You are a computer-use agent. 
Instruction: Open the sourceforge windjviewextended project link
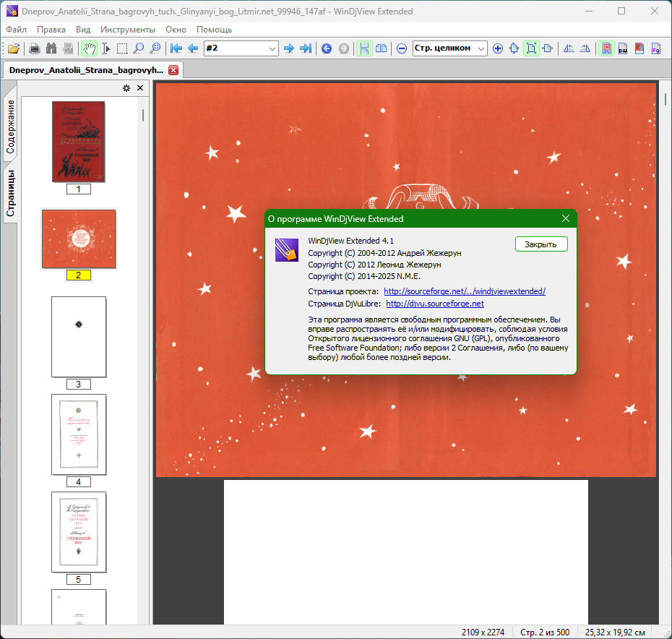click(x=465, y=291)
